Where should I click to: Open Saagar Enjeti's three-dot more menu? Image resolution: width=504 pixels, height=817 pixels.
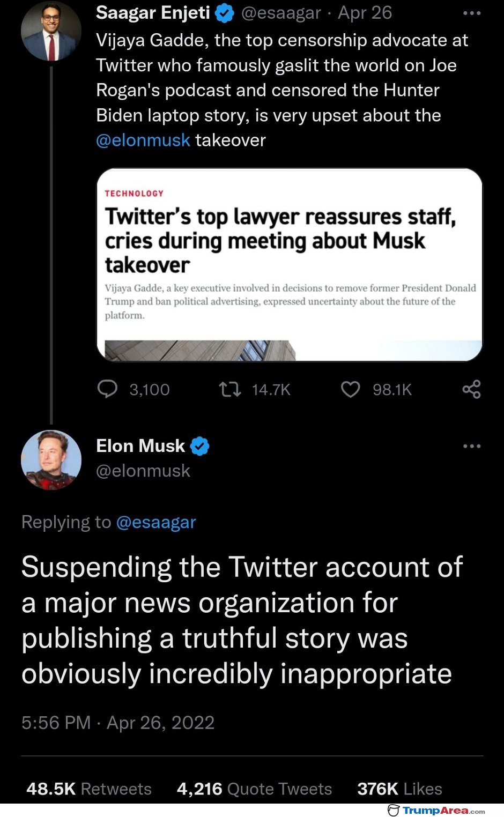(472, 13)
